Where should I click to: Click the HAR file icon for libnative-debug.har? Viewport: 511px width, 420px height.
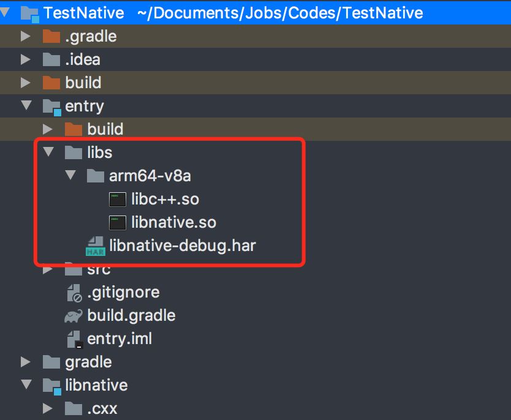coord(95,246)
